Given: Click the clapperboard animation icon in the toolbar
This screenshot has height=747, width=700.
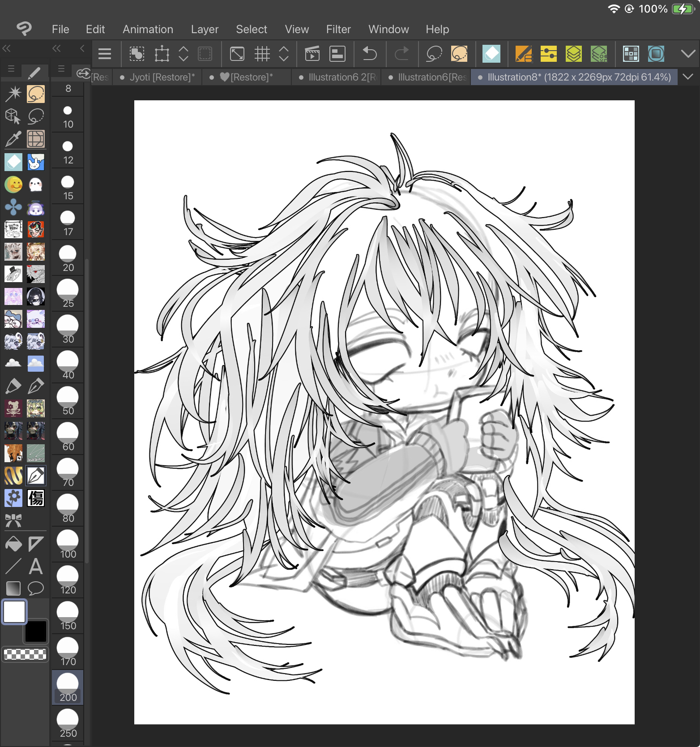Looking at the screenshot, I should [312, 54].
